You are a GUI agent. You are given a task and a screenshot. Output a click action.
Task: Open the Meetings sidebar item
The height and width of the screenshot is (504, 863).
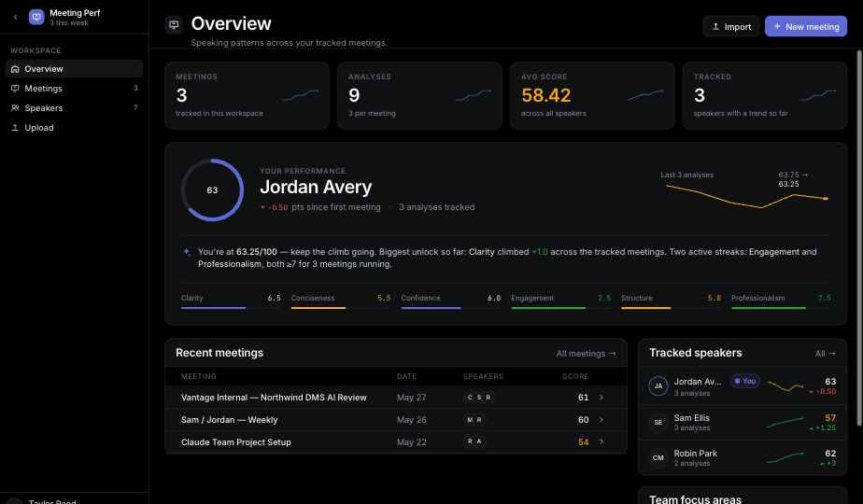coord(74,89)
